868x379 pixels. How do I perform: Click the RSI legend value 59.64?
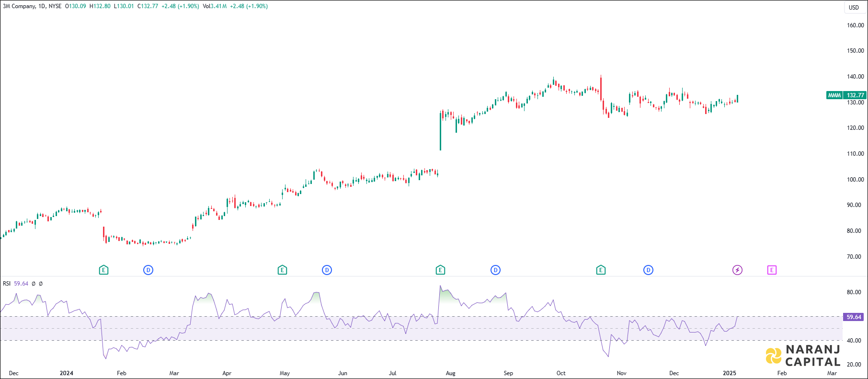[x=21, y=284]
